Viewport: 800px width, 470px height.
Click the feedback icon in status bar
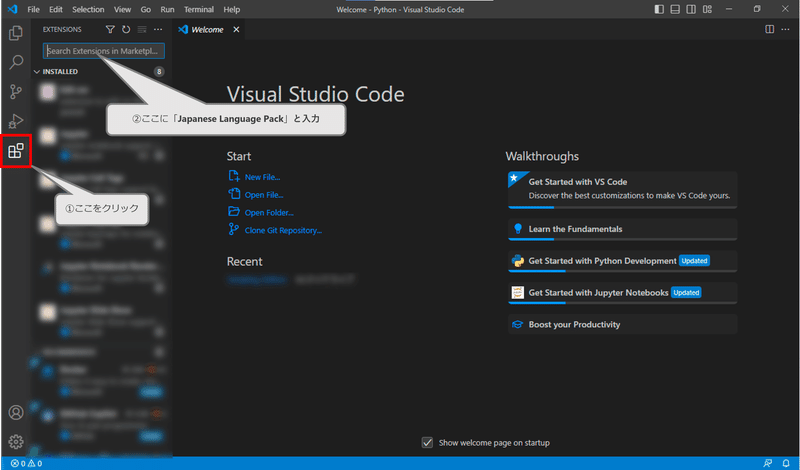(x=767, y=463)
